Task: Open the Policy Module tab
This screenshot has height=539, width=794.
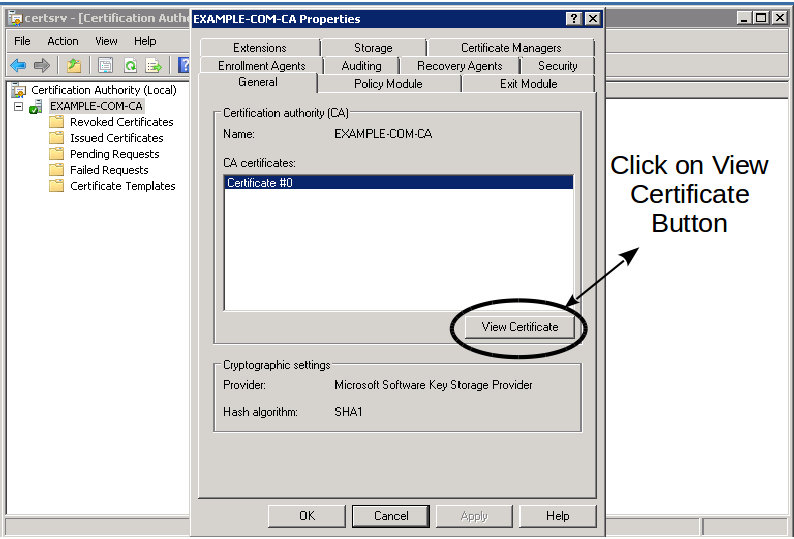Action: pyautogui.click(x=388, y=84)
